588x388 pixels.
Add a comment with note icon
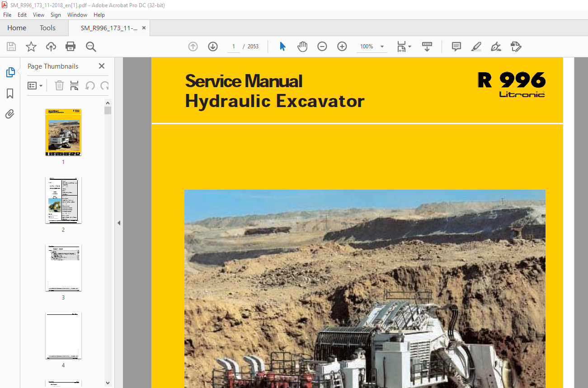point(456,47)
